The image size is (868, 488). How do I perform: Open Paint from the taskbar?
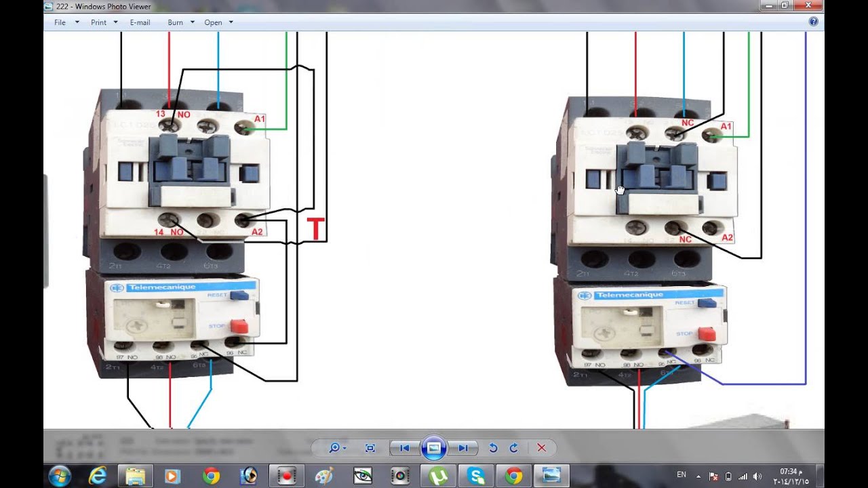pos(325,476)
